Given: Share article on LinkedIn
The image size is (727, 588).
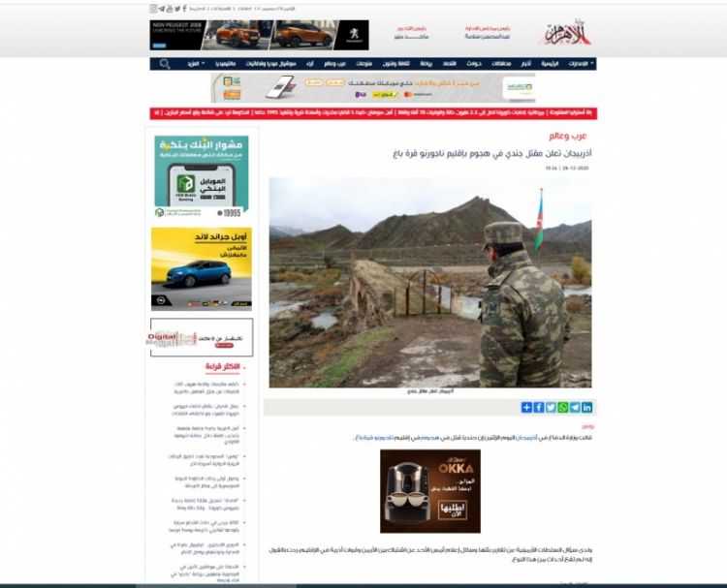Looking at the screenshot, I should tap(587, 407).
